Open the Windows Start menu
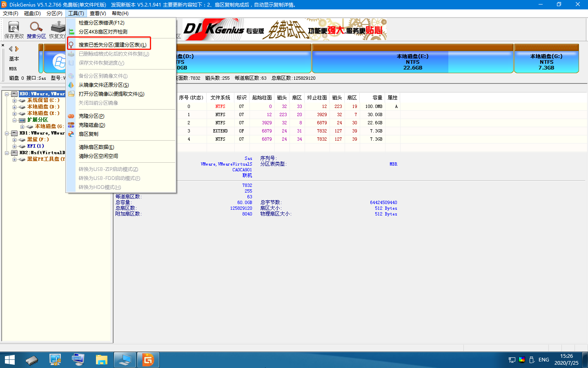588x368 pixels. tap(9, 360)
